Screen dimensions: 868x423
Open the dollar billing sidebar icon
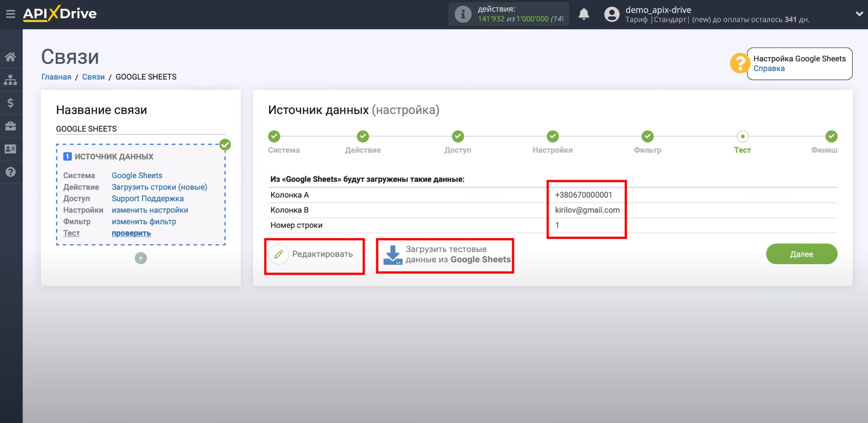tap(11, 103)
